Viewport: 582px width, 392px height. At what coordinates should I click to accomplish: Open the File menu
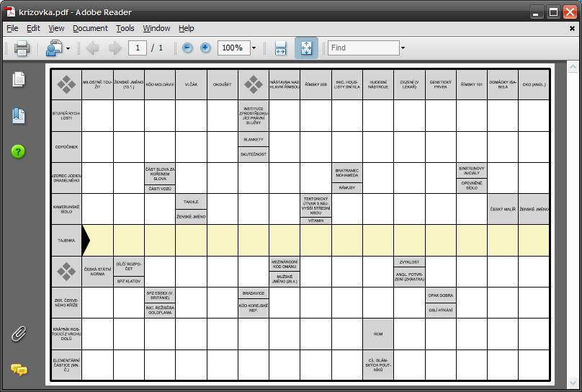click(12, 28)
